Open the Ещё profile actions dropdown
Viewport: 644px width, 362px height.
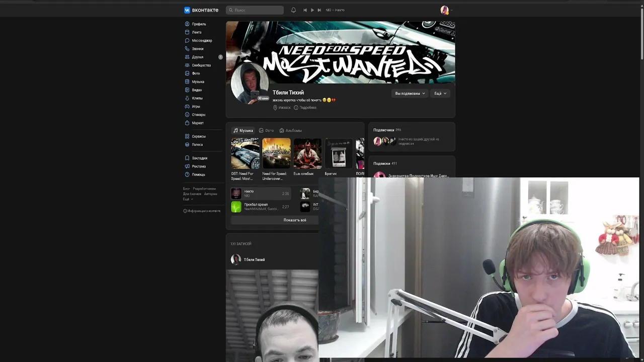pos(440,94)
